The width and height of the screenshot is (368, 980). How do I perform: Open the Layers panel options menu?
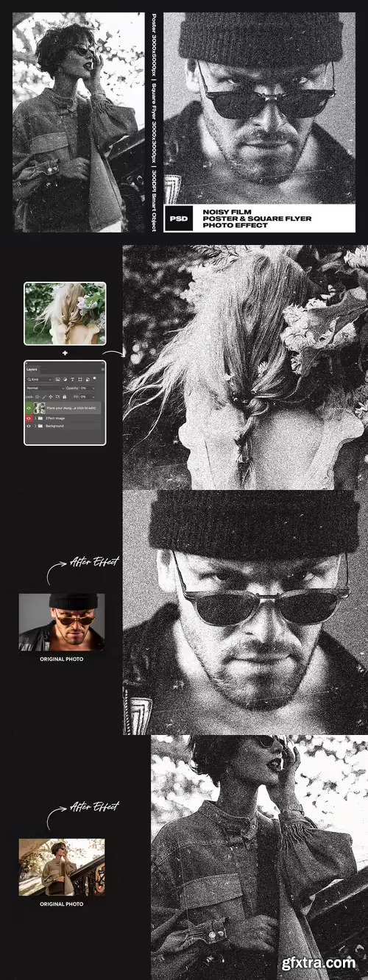pos(103,369)
